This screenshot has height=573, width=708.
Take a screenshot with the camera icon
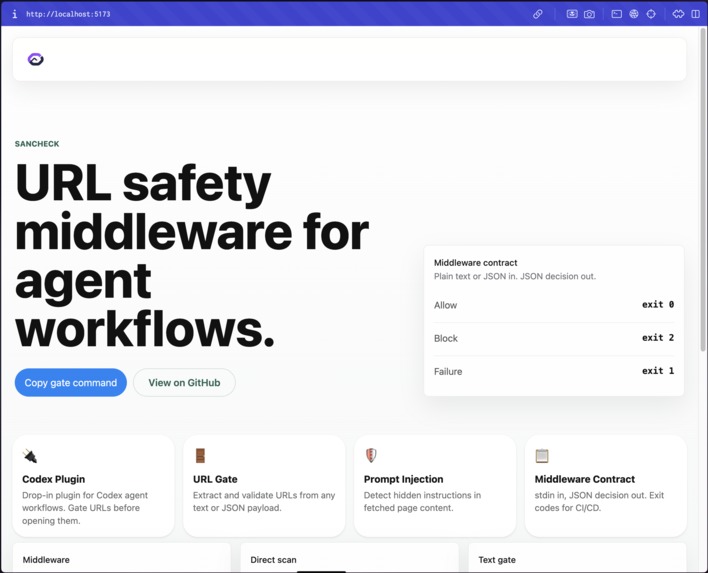pyautogui.click(x=589, y=14)
